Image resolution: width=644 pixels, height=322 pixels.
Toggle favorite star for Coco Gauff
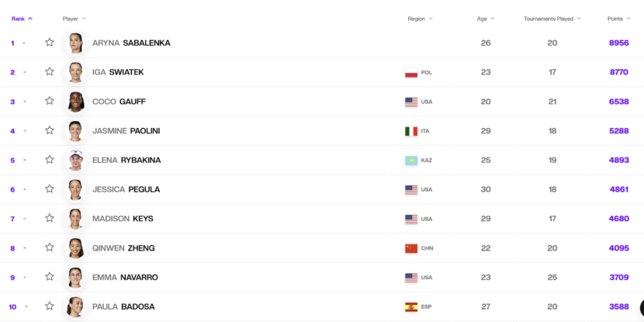tap(50, 101)
